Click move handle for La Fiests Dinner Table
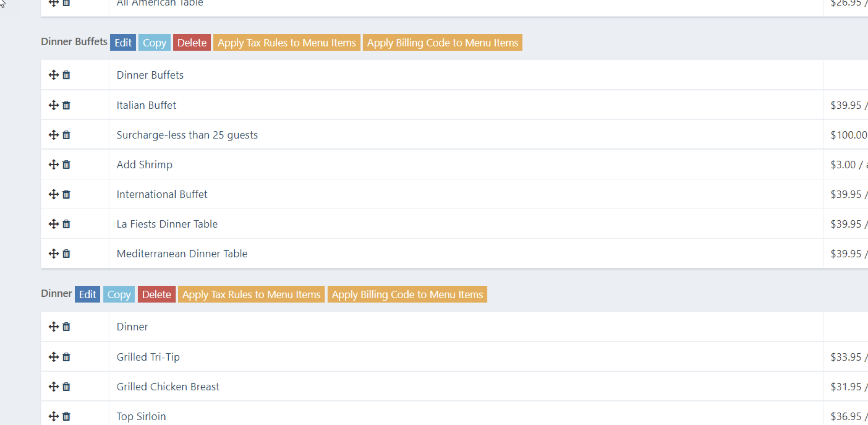Viewport: 868px width, 425px height. pos(53,224)
